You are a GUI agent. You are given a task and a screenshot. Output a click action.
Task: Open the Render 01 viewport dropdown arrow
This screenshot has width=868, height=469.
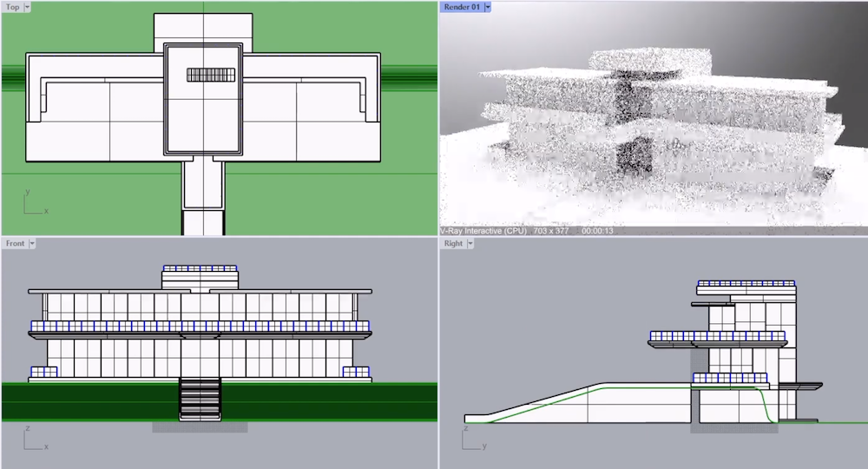(x=488, y=7)
